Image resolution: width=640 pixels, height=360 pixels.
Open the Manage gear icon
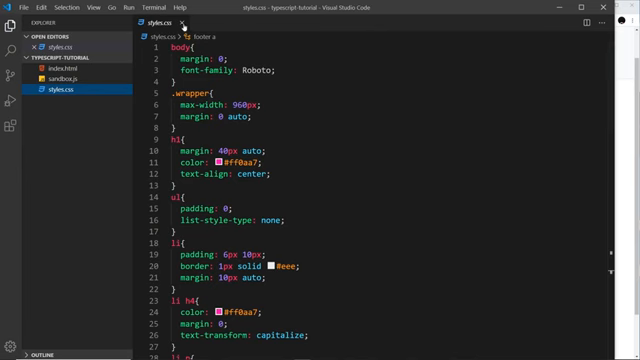click(x=10, y=347)
